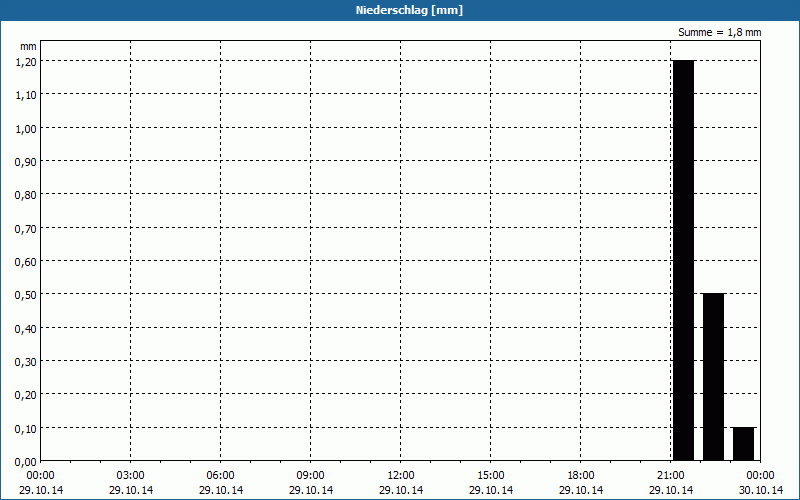Click the 0,30 y-axis value label

(26, 362)
